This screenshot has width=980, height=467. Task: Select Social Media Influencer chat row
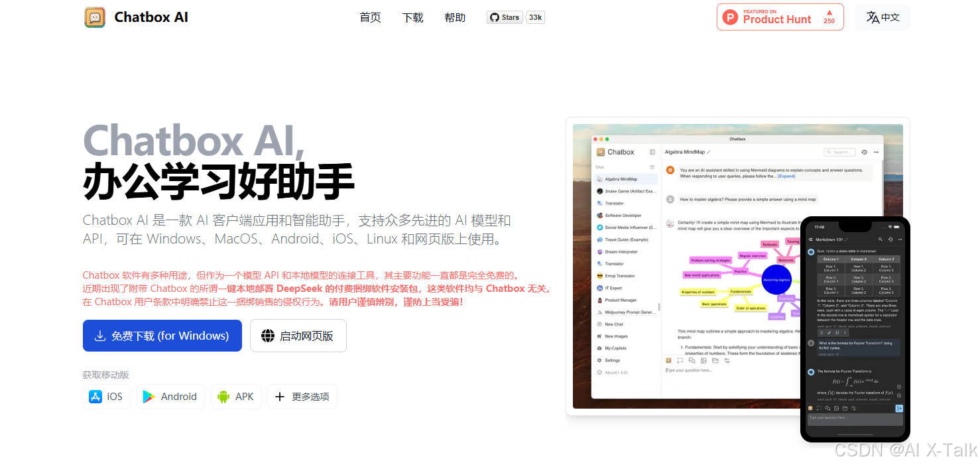pyautogui.click(x=626, y=228)
